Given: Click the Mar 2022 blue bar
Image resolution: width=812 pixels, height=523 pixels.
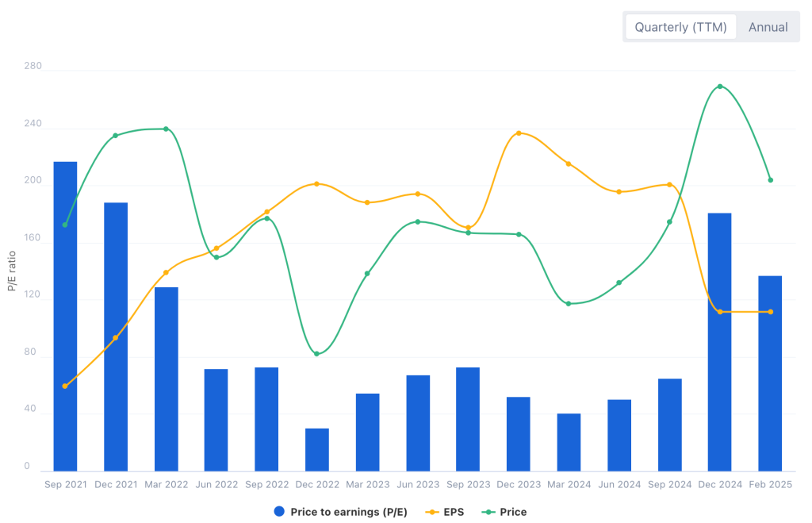Looking at the screenshot, I should (x=167, y=379).
